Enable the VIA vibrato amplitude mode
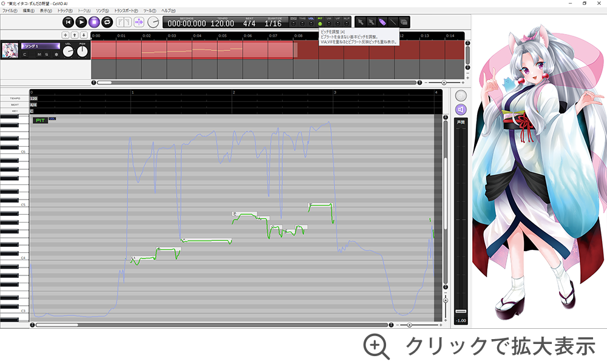 (x=329, y=22)
